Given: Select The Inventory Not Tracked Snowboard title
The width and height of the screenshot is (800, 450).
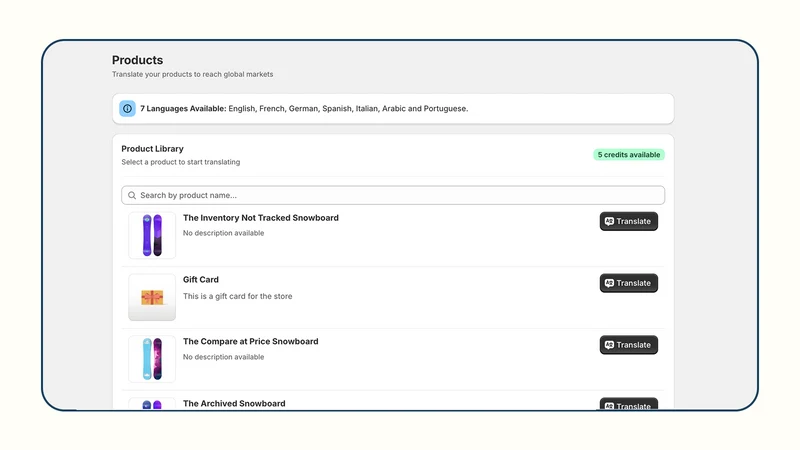Looking at the screenshot, I should click(261, 218).
